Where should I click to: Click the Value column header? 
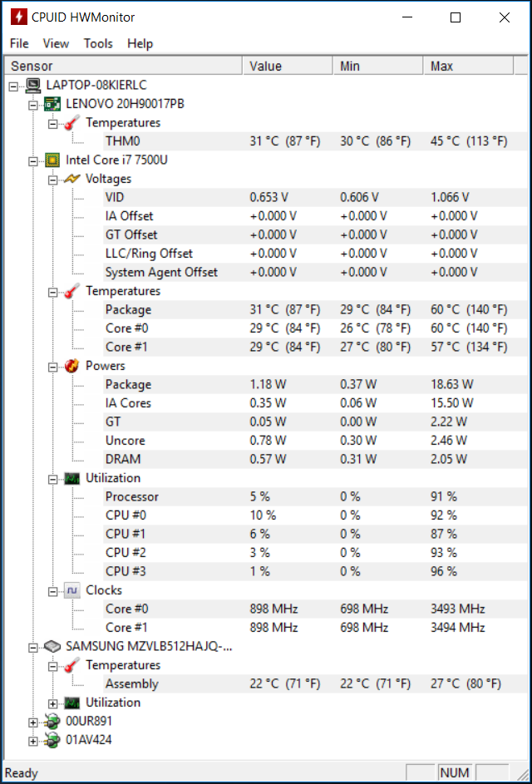[288, 66]
